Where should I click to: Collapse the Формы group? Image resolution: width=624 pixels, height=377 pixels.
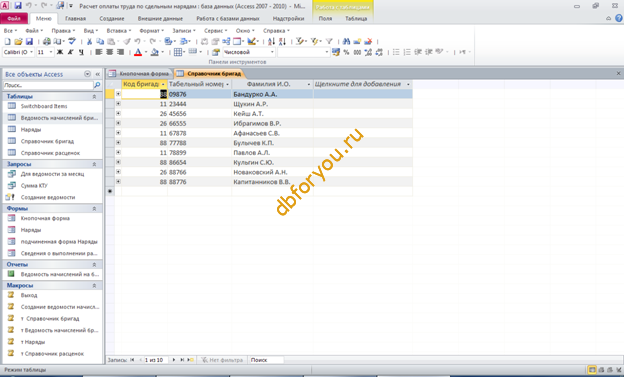(94, 209)
